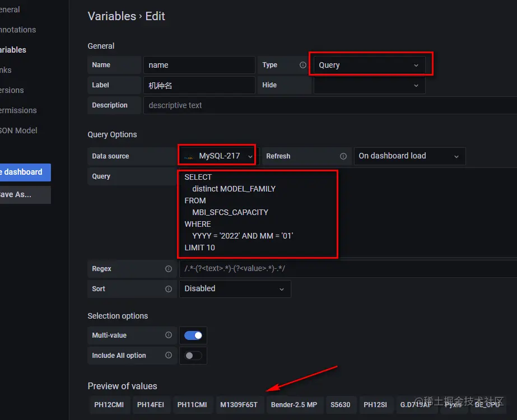Open the MySQL-217 data source dropdown
Image resolution: width=517 pixels, height=420 pixels.
click(218, 156)
